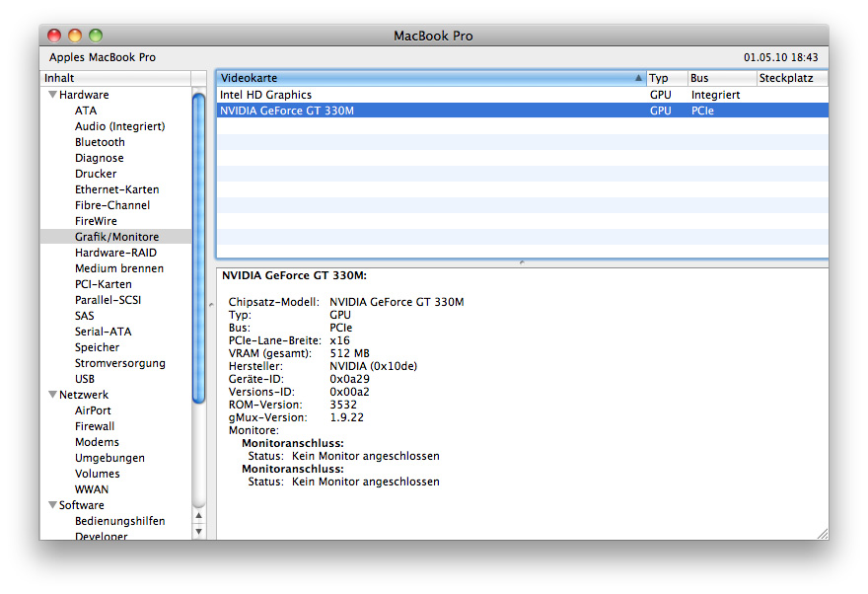The image size is (868, 594).
Task: Click the Versions-ID 0x00a2 value
Action: pyautogui.click(x=349, y=392)
